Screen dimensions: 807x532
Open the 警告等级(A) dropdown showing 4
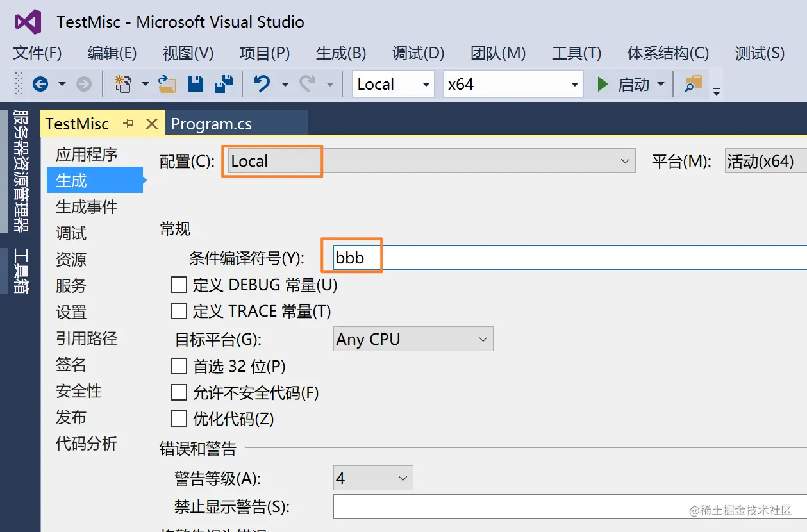click(x=373, y=478)
